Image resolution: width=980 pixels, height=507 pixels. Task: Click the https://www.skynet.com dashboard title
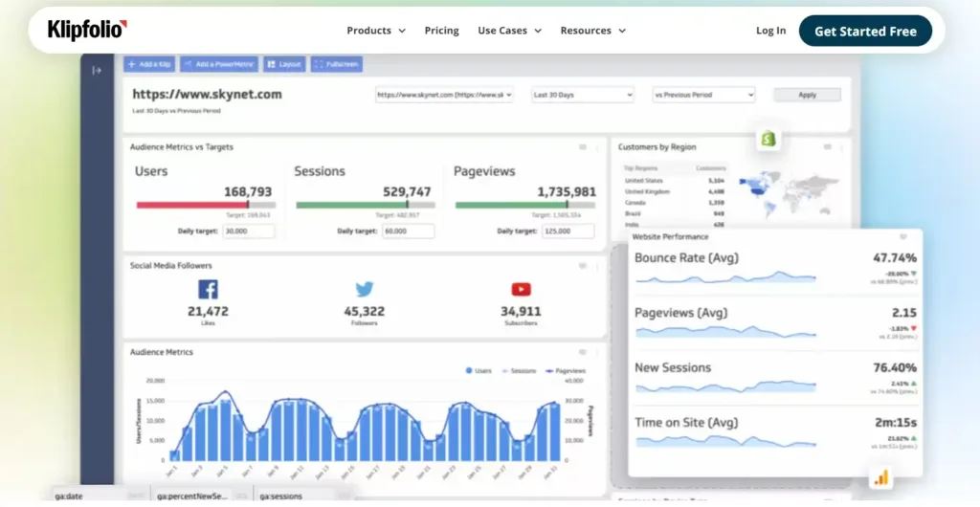coord(207,95)
